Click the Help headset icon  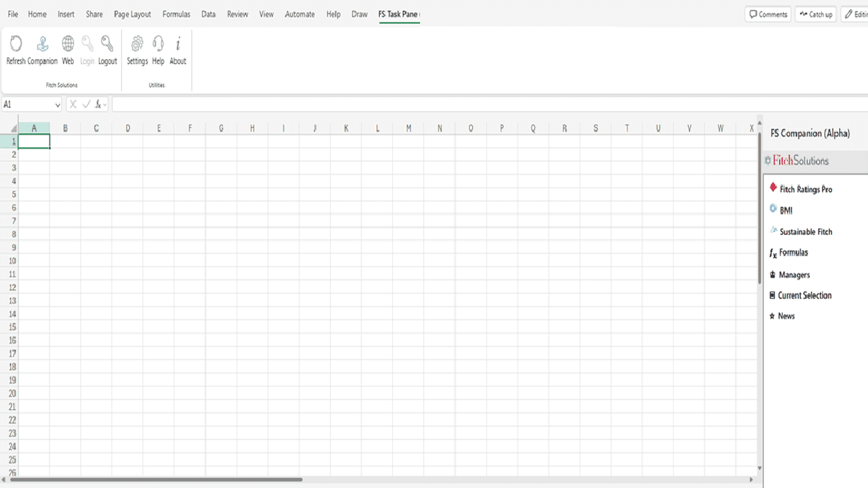click(x=158, y=44)
